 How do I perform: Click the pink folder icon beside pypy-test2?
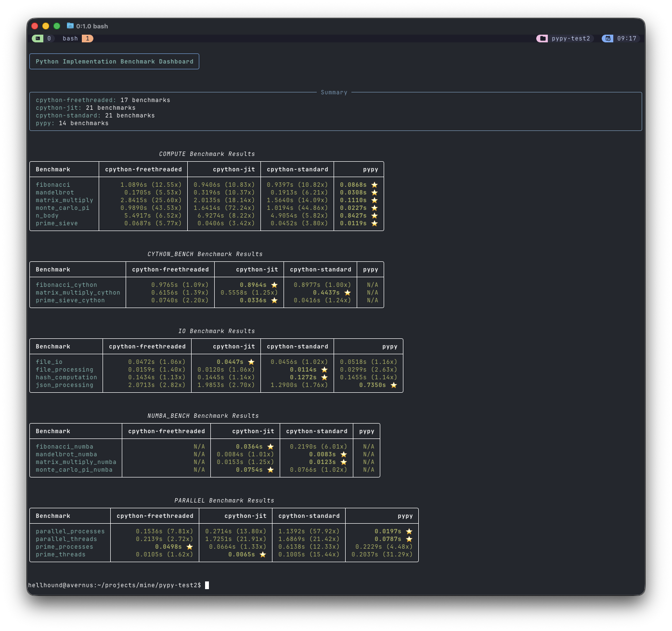(542, 39)
